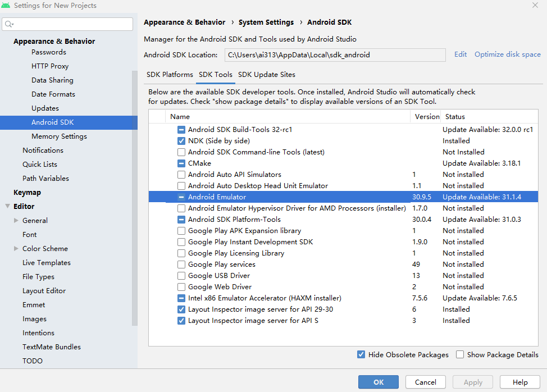Click System Settings in breadcrumb

(266, 22)
